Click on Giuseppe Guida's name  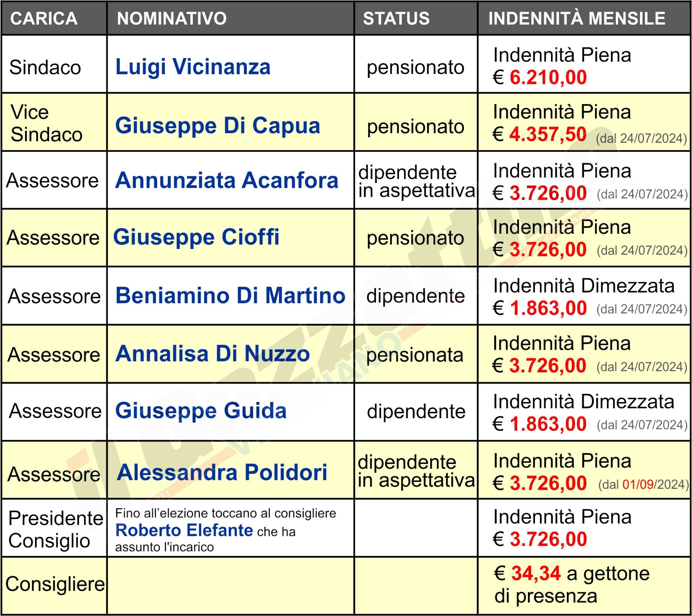[201, 411]
